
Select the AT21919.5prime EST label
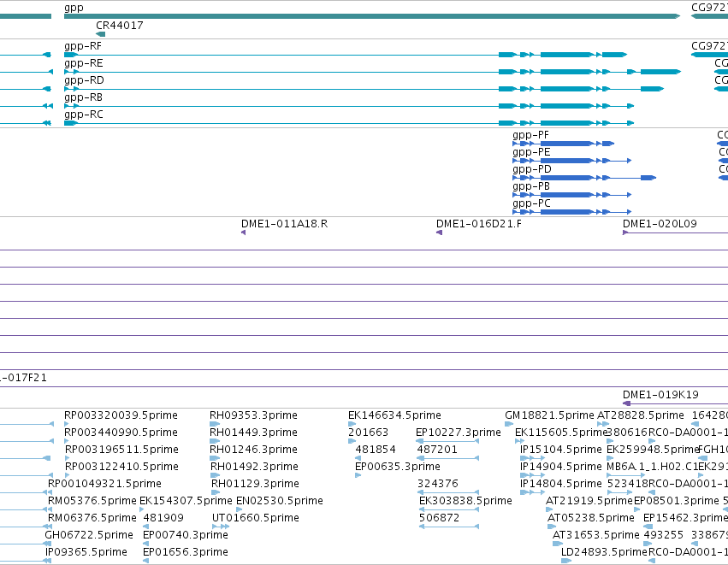pos(589,501)
